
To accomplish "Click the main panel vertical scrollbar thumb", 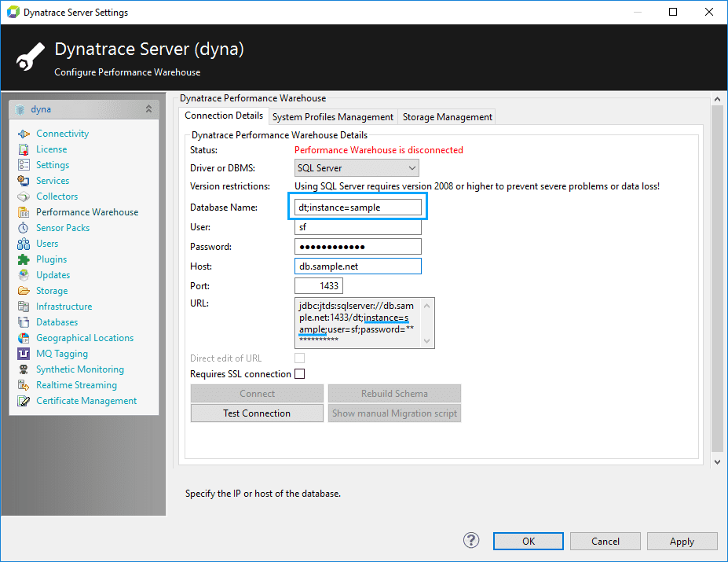I will [717, 278].
